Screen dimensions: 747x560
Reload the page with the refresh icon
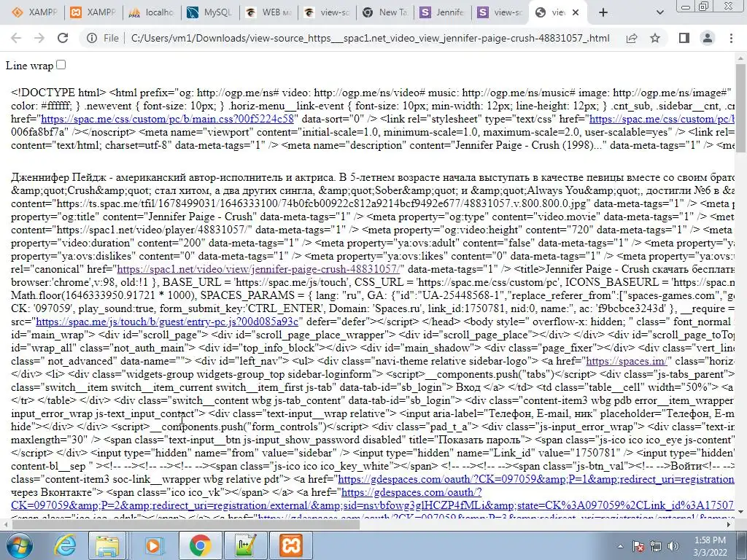63,38
